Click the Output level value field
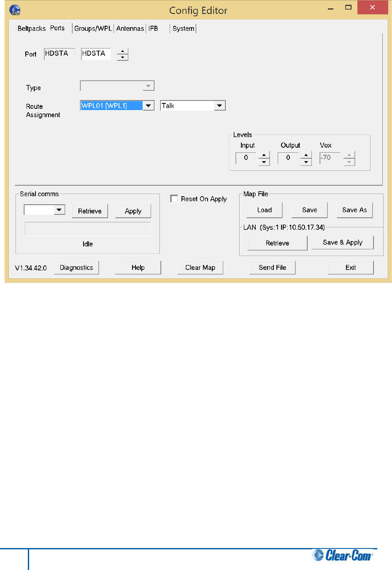The image size is (392, 570). click(288, 158)
